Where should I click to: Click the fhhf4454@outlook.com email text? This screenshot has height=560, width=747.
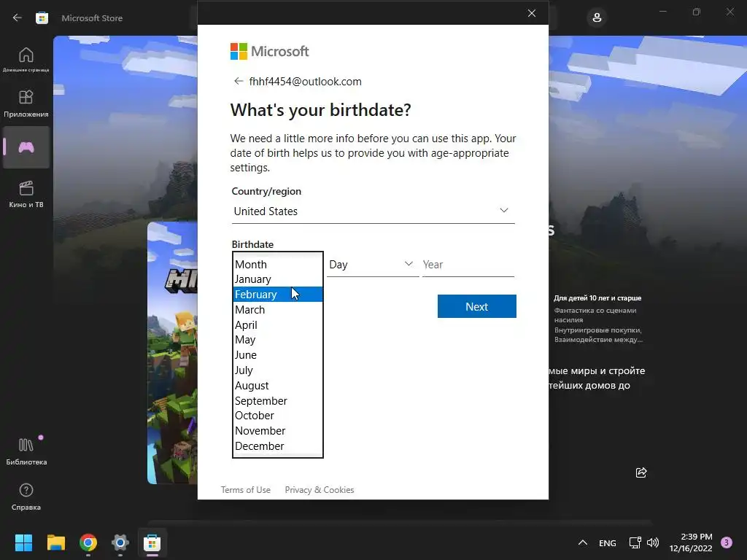coord(305,82)
